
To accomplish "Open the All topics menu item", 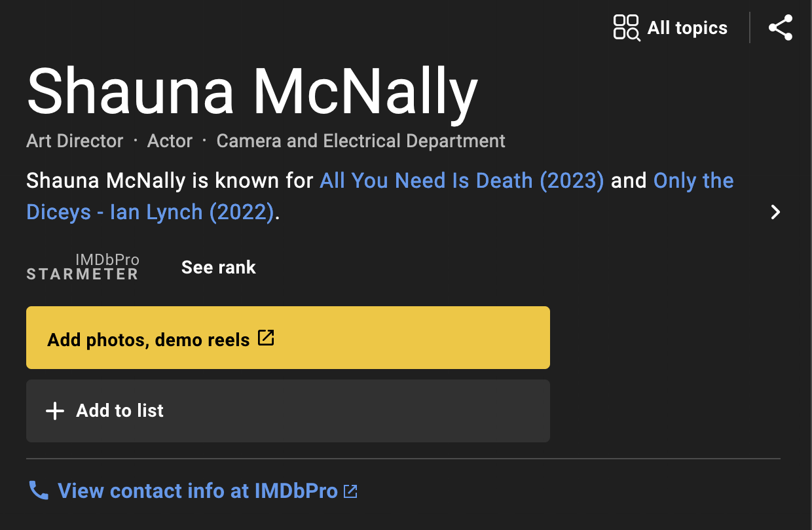I will [687, 27].
